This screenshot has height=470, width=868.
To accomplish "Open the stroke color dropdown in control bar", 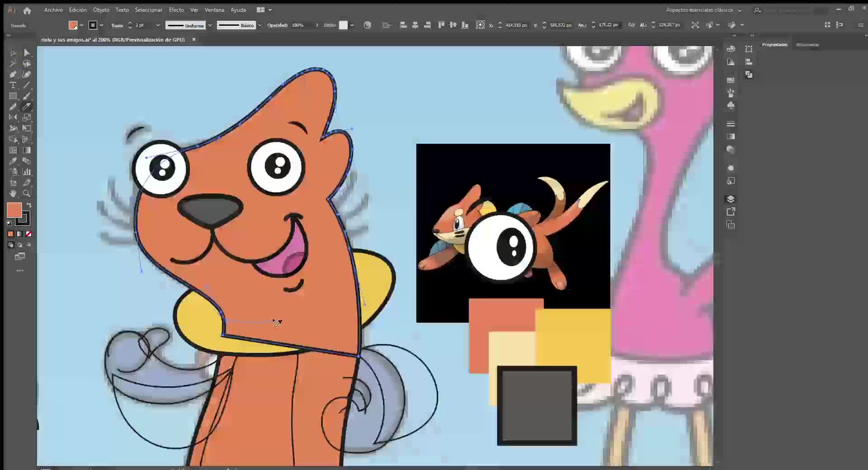I will (101, 25).
